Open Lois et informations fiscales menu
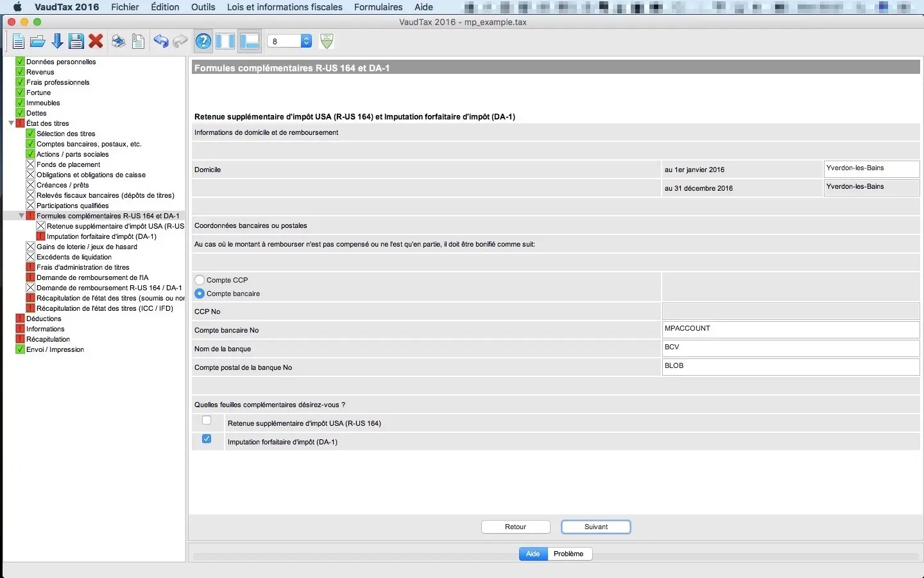 [x=285, y=7]
